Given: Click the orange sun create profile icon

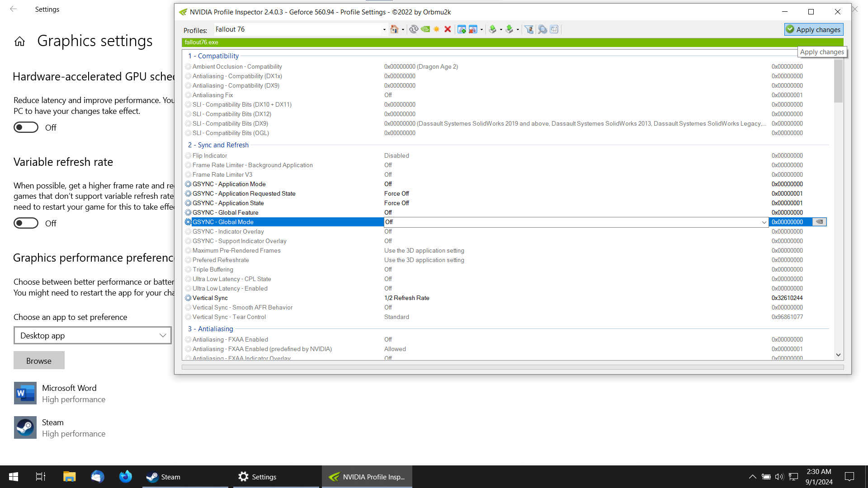Looking at the screenshot, I should 436,29.
